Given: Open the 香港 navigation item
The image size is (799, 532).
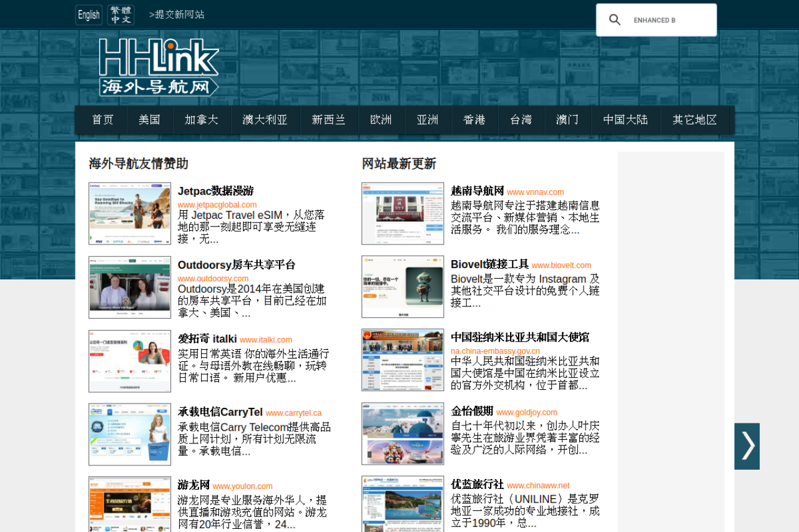Looking at the screenshot, I should pos(474,120).
